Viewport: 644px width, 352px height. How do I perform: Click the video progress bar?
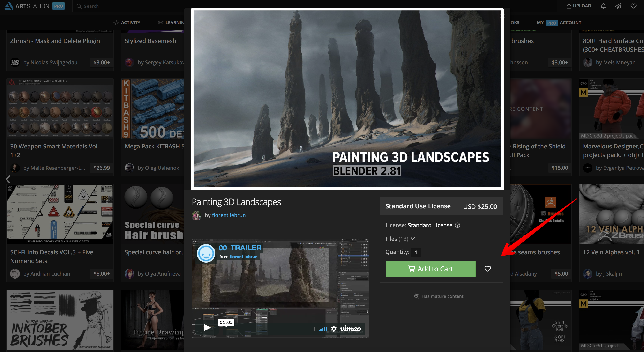pos(270,329)
